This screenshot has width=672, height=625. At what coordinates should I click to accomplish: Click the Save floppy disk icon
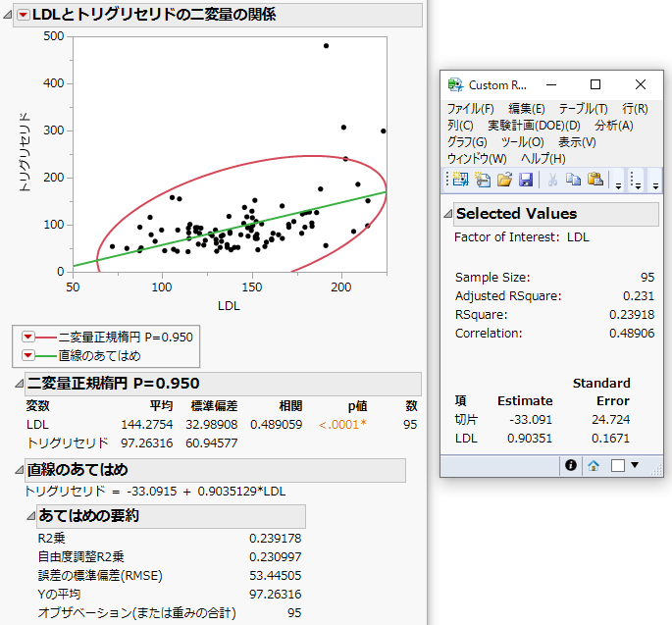pyautogui.click(x=526, y=180)
